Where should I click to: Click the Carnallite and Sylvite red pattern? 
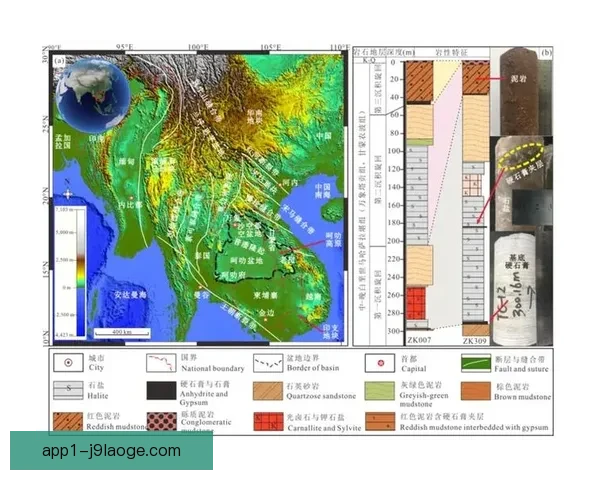pos(268,421)
